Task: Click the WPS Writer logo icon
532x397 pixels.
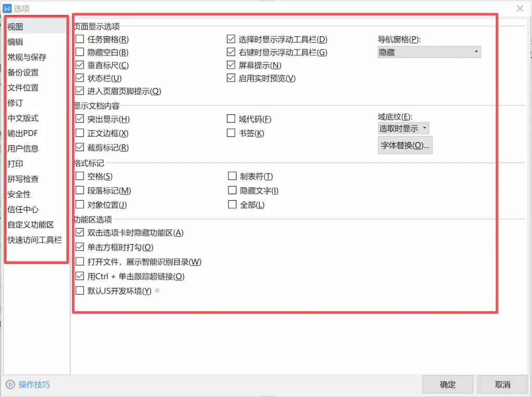Action: point(7,8)
